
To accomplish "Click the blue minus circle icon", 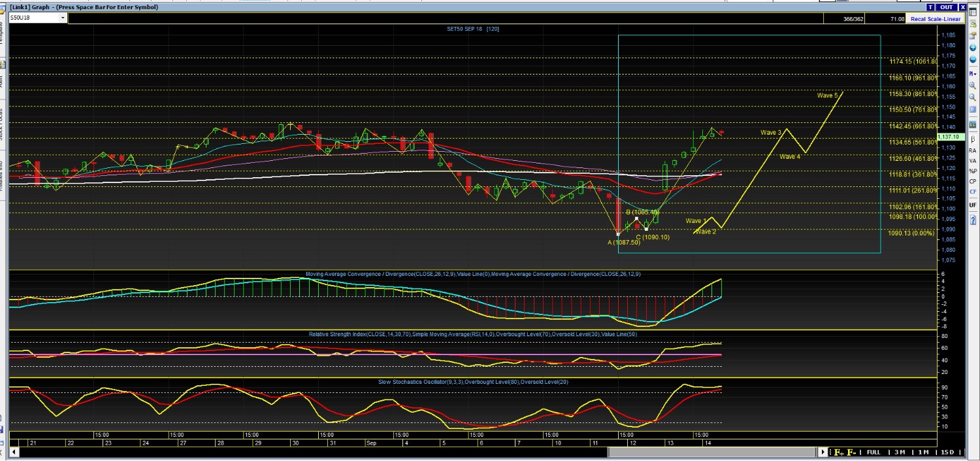I will tap(972, 60).
